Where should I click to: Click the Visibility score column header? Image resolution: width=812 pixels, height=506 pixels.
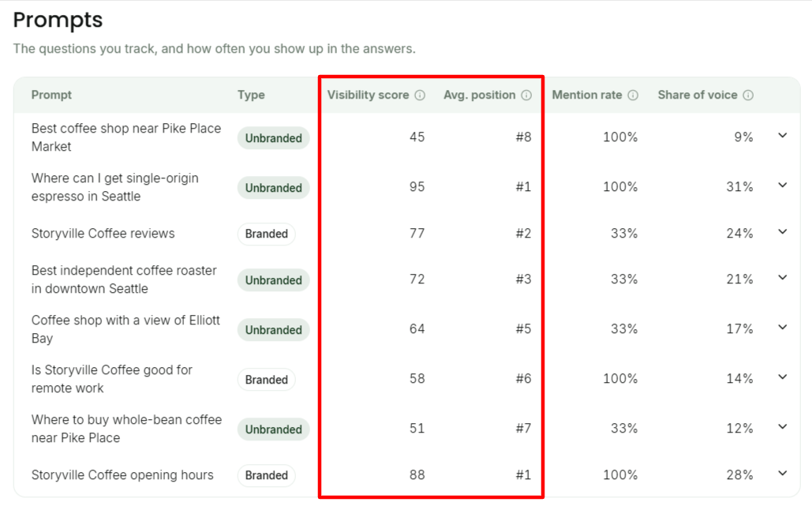[x=369, y=96]
